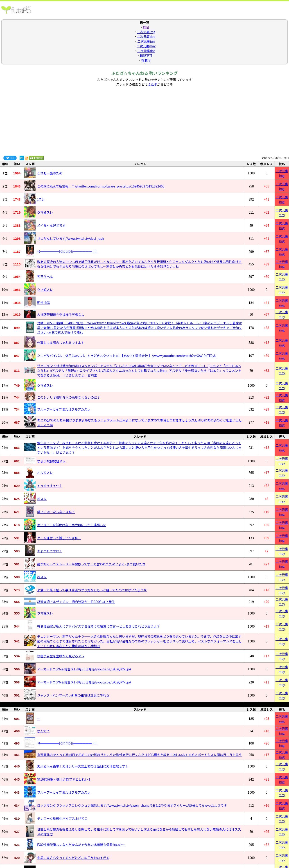Open the FGO性能談議スレ thread

[81, 845]
